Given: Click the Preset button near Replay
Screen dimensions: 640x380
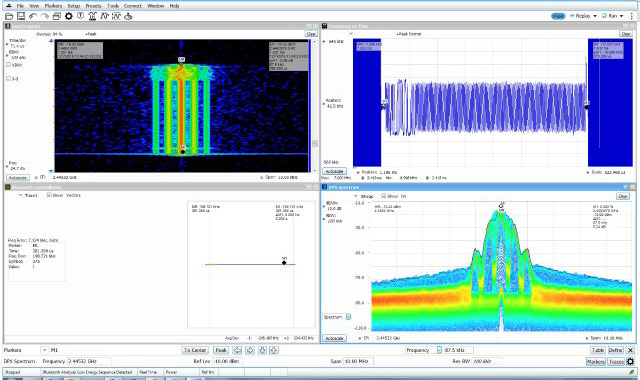Looking at the screenshot, I should 558,16.
